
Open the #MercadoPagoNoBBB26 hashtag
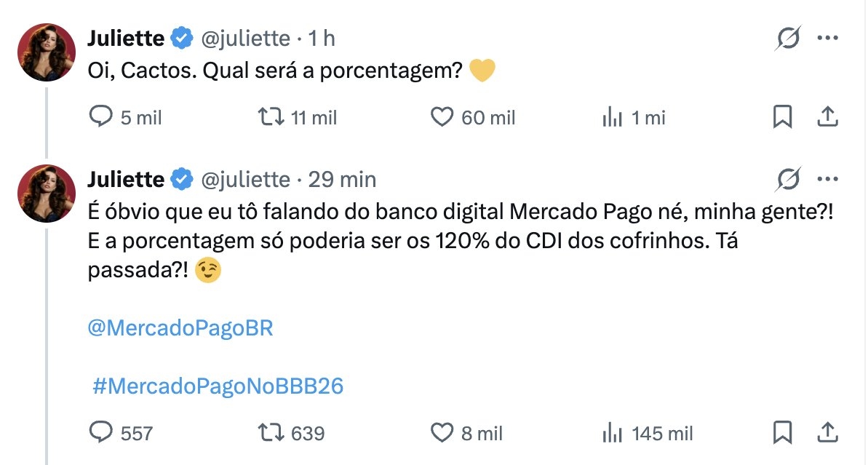click(218, 386)
